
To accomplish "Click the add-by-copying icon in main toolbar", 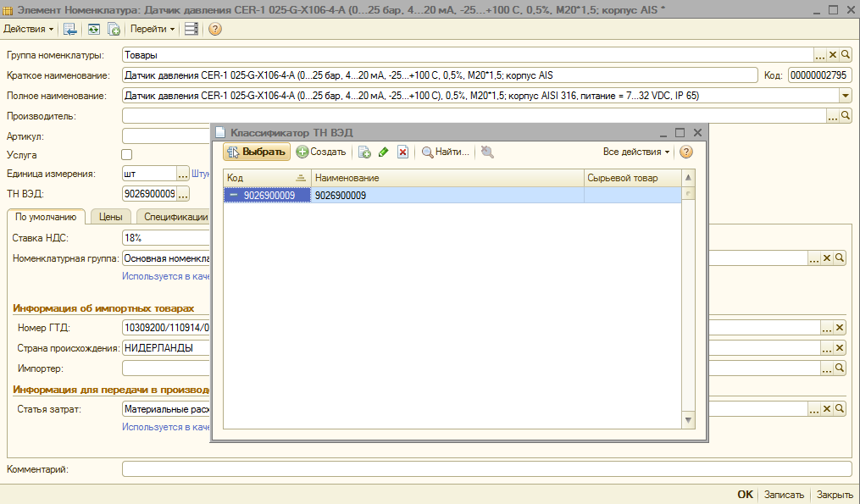I will [114, 29].
